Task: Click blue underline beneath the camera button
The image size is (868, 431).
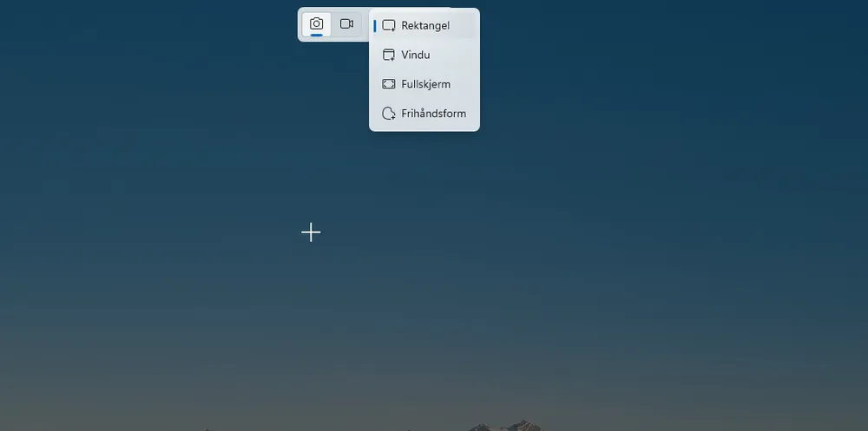Action: click(316, 35)
